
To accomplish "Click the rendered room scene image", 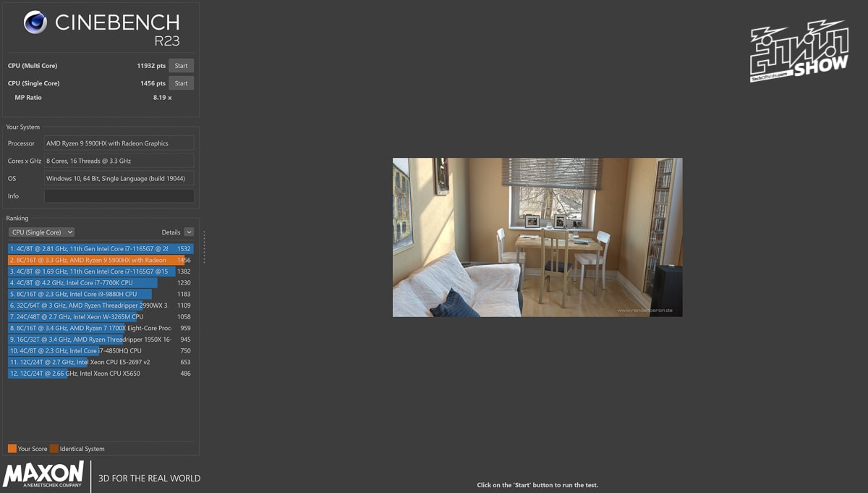I will click(537, 237).
